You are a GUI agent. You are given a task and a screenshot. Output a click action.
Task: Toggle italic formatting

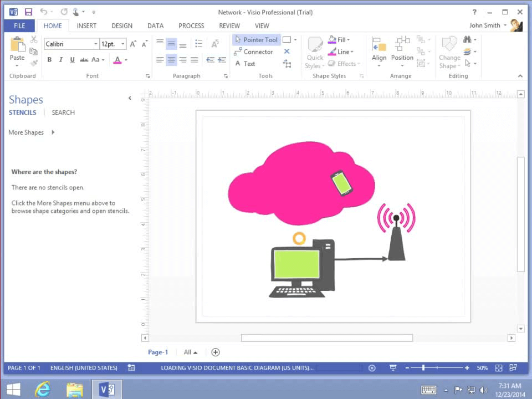(60, 59)
